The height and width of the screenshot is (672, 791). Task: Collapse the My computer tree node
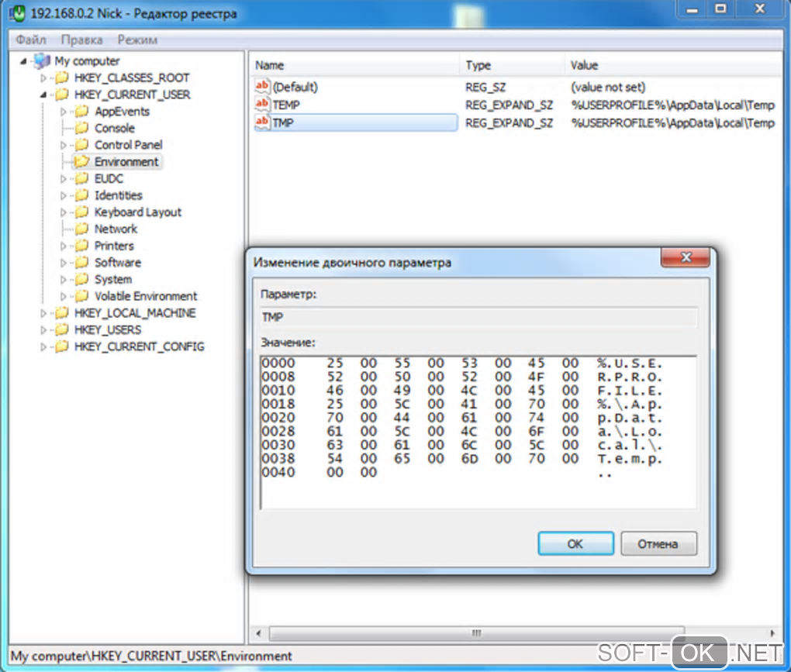23,61
